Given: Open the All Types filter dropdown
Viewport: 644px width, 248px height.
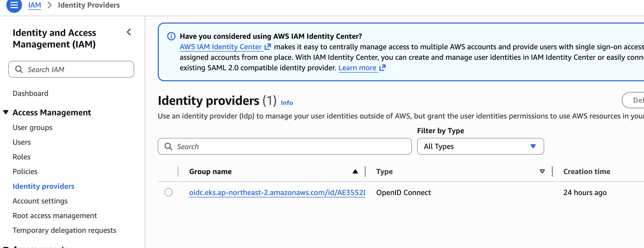Looking at the screenshot, I should click(x=480, y=146).
